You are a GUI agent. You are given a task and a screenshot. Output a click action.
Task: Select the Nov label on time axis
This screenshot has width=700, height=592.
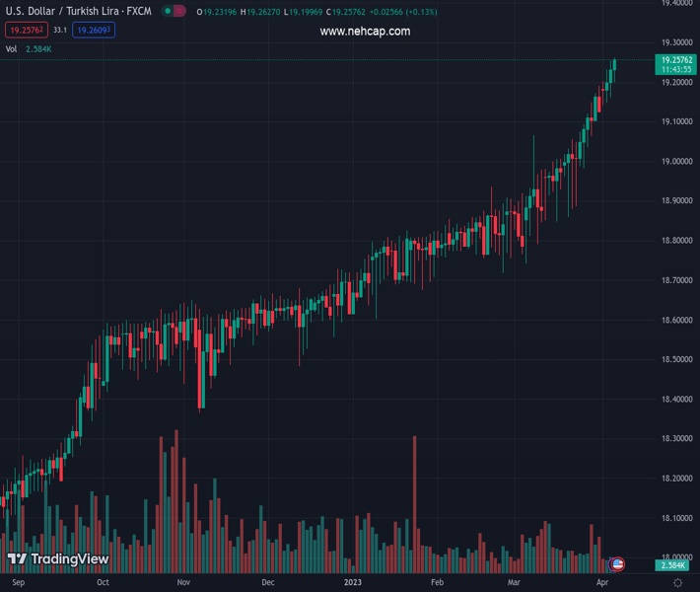click(x=183, y=583)
